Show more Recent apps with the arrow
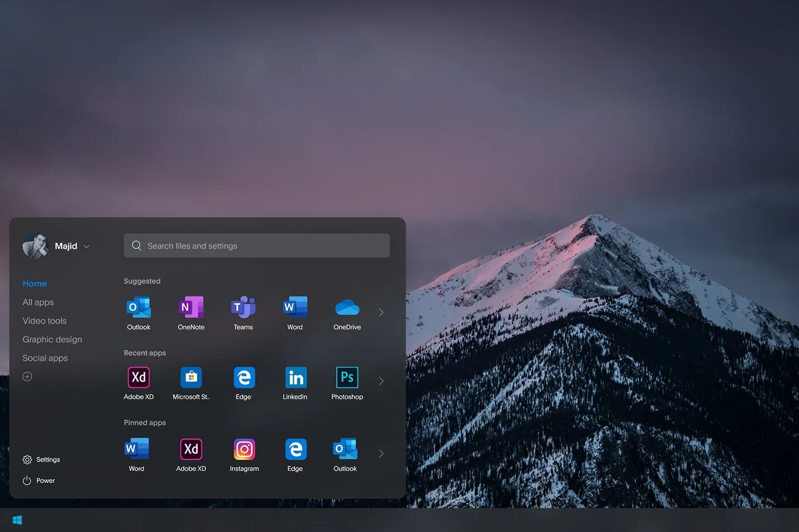Viewport: 799px width, 532px height. tap(381, 381)
